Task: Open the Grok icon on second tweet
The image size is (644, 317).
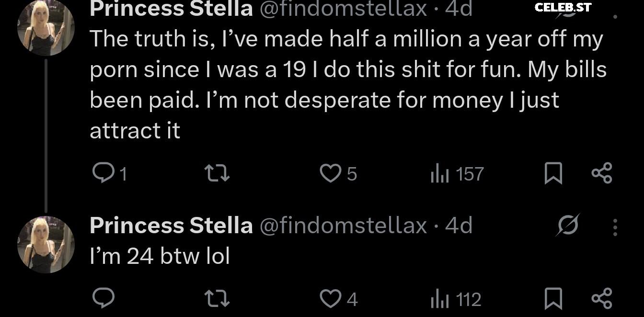Action: (568, 225)
